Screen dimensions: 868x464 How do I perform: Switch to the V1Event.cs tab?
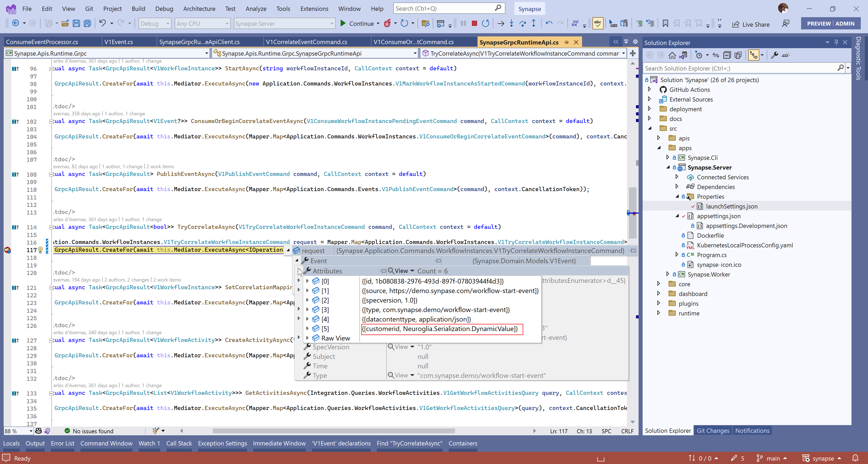[x=119, y=42]
